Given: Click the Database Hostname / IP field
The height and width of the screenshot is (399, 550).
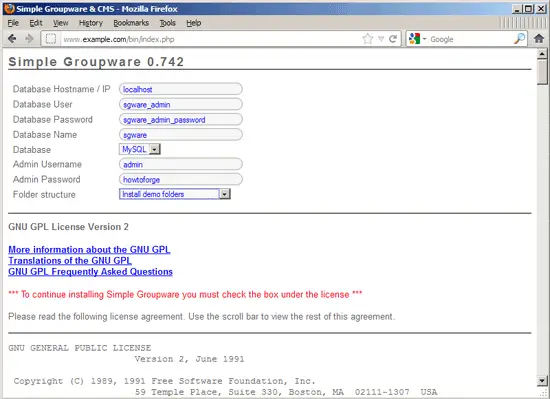Looking at the screenshot, I should 181,89.
